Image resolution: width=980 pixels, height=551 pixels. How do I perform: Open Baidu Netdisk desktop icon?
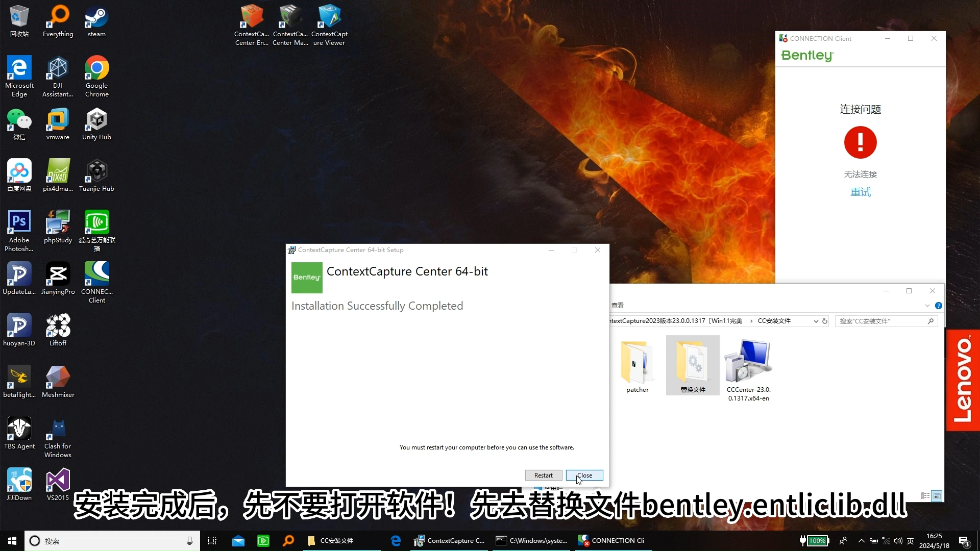pyautogui.click(x=19, y=176)
